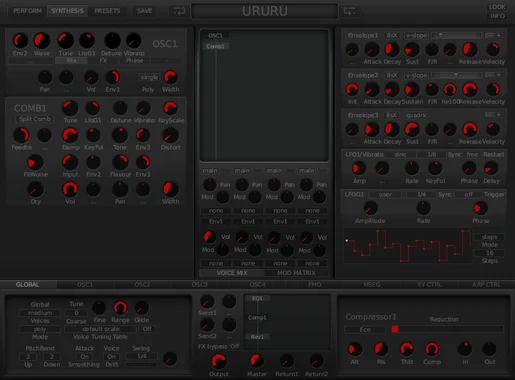This screenshot has height=380, width=515.
Task: Open Envelope3 quadric slope dropdown
Action: click(x=417, y=115)
